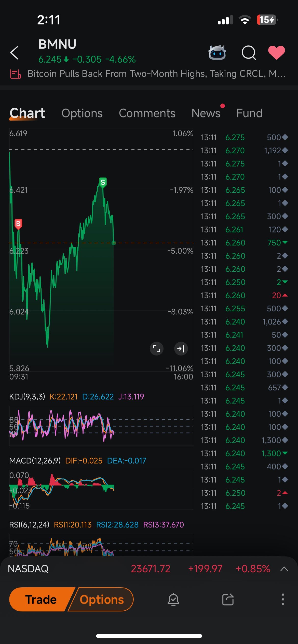298x644 pixels.
Task: Select the 6.270 trade with volume 1,192
Action: (244, 151)
